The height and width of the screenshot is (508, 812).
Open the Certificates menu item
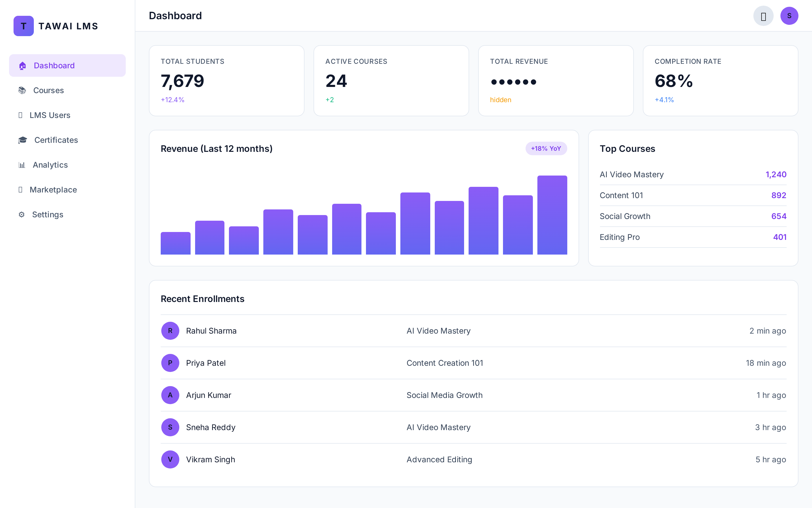tap(67, 140)
